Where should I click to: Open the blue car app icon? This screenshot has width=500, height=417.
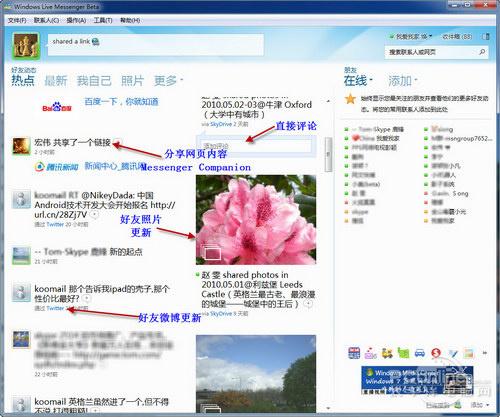pos(420,353)
